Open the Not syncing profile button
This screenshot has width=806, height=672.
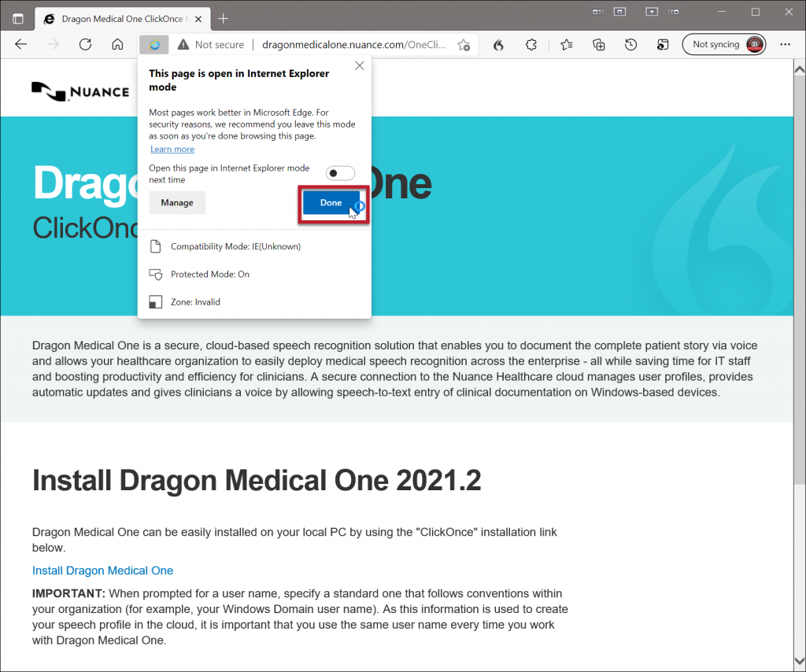724,45
